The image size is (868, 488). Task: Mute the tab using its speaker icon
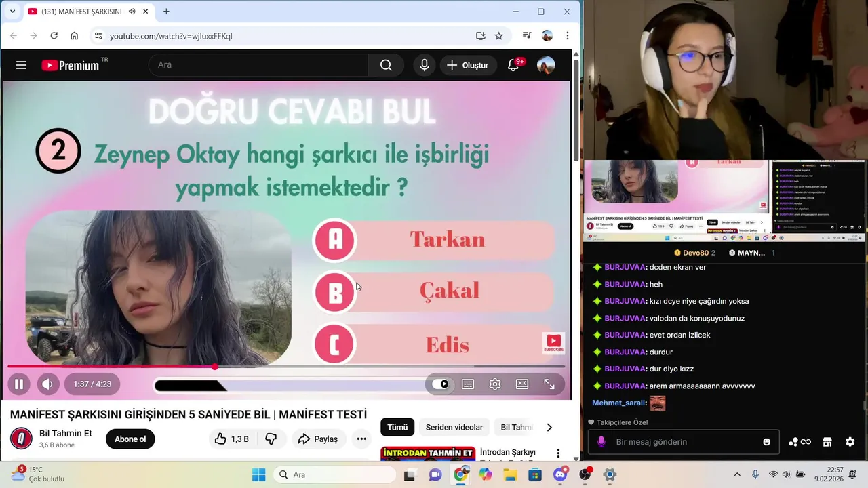pyautogui.click(x=132, y=12)
